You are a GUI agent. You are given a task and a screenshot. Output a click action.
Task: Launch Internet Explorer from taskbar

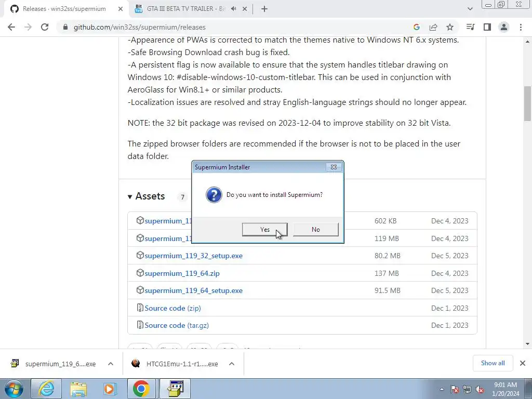point(46,389)
